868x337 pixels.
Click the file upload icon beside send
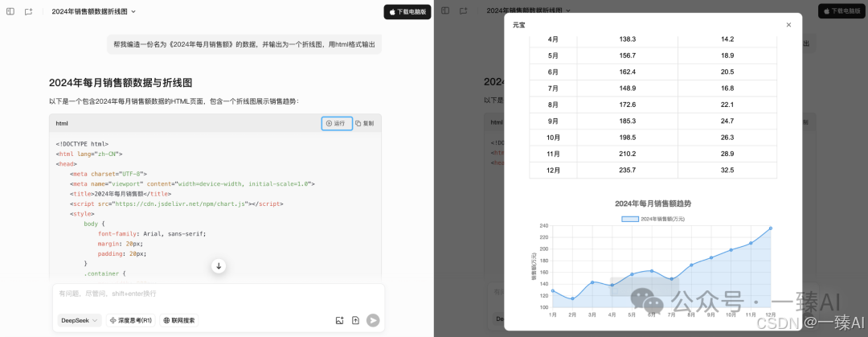pos(355,320)
